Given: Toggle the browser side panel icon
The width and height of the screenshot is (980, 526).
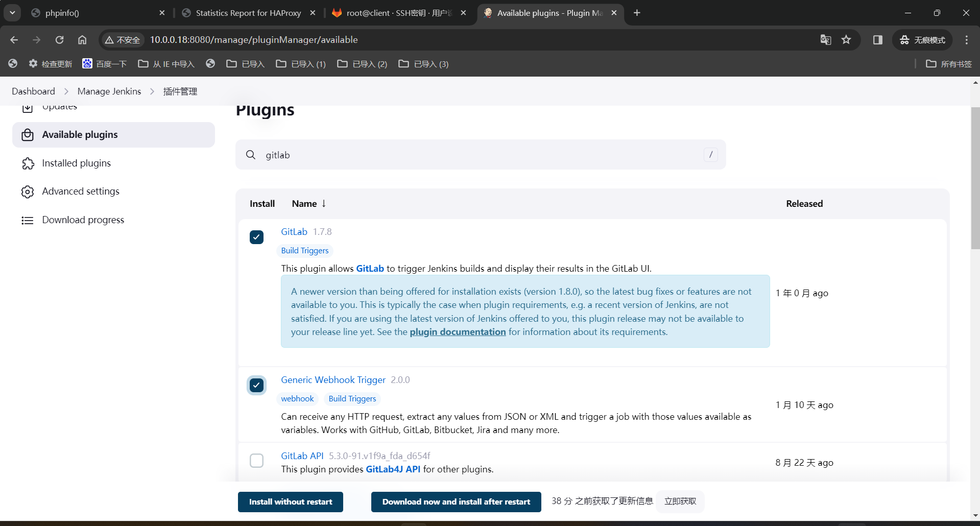Looking at the screenshot, I should [x=878, y=40].
